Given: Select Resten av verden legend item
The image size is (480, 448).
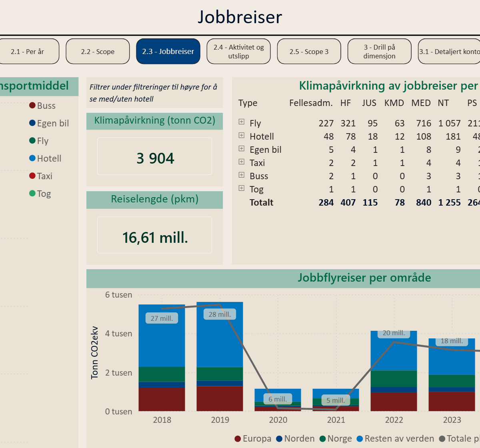Looking at the screenshot, I should (x=395, y=439).
